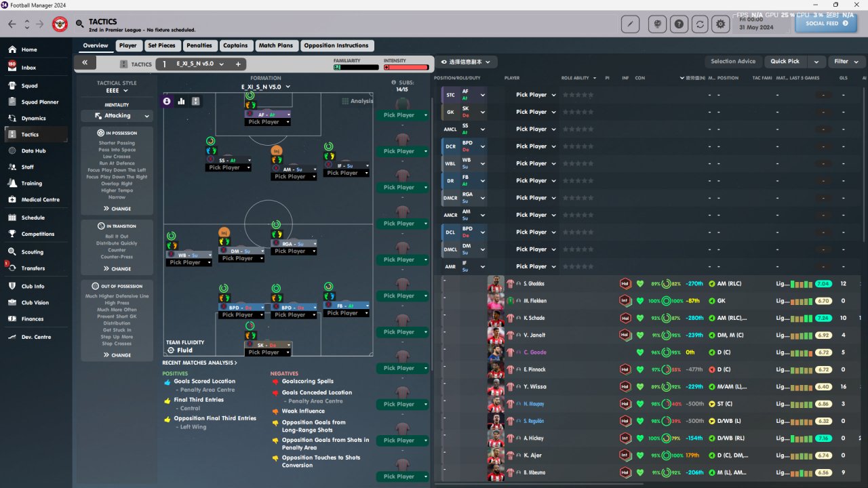Viewport: 868px width, 488px height.
Task: Open the AF - At role dropdown on pitch
Action: pos(268,115)
